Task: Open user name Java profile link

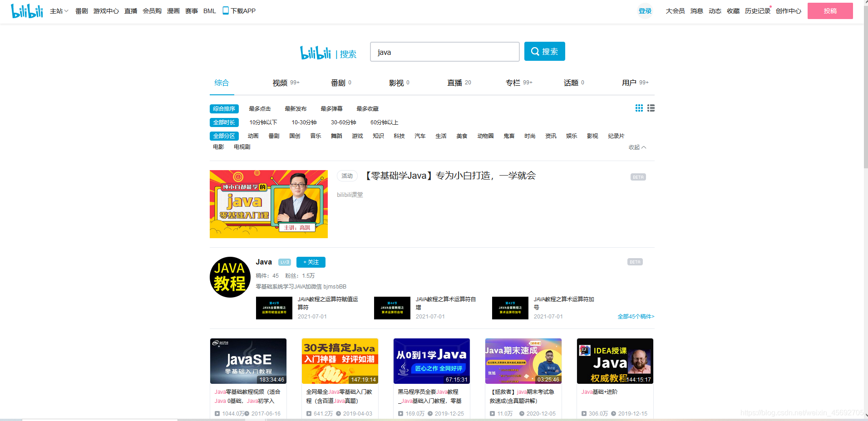Action: point(264,262)
